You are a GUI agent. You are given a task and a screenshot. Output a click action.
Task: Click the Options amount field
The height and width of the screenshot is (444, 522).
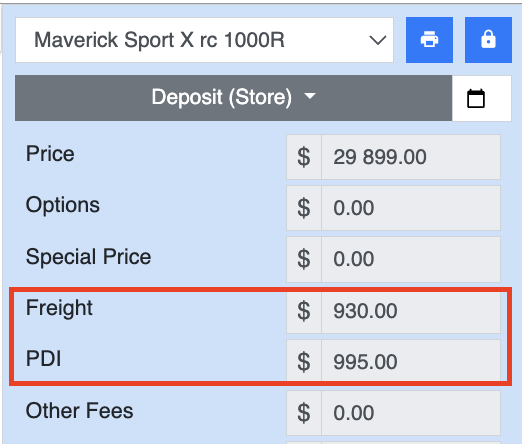tap(411, 208)
